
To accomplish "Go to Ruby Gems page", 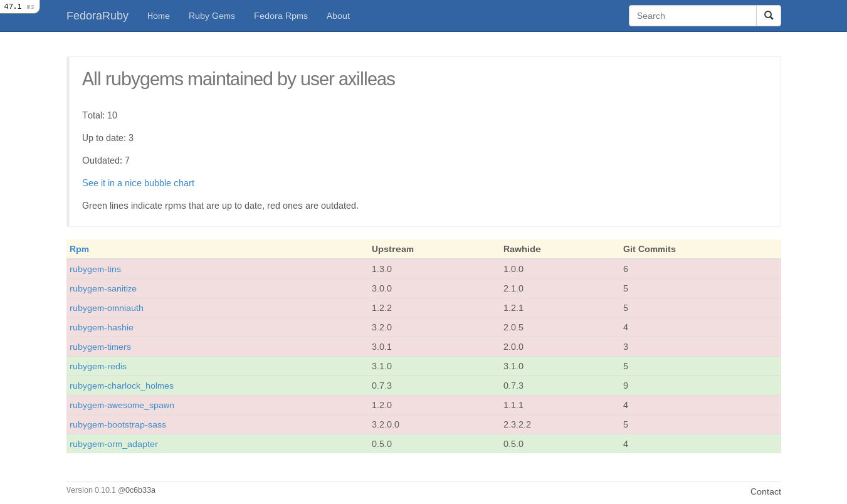I will (x=211, y=16).
